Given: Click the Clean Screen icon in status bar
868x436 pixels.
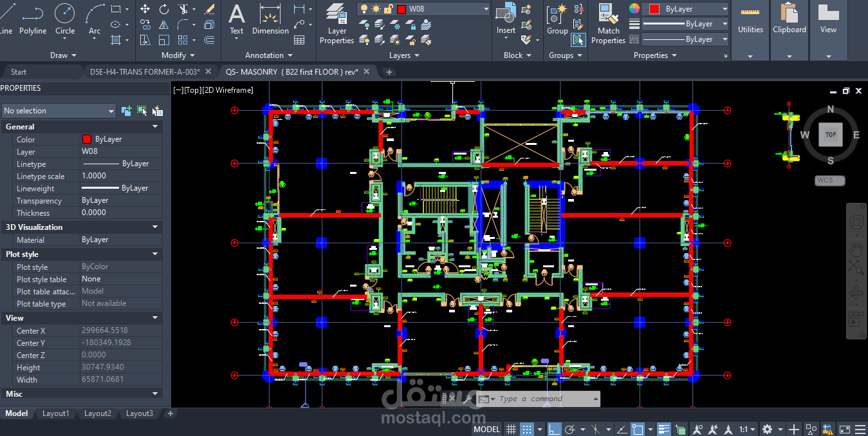Looking at the screenshot, I should [x=844, y=429].
